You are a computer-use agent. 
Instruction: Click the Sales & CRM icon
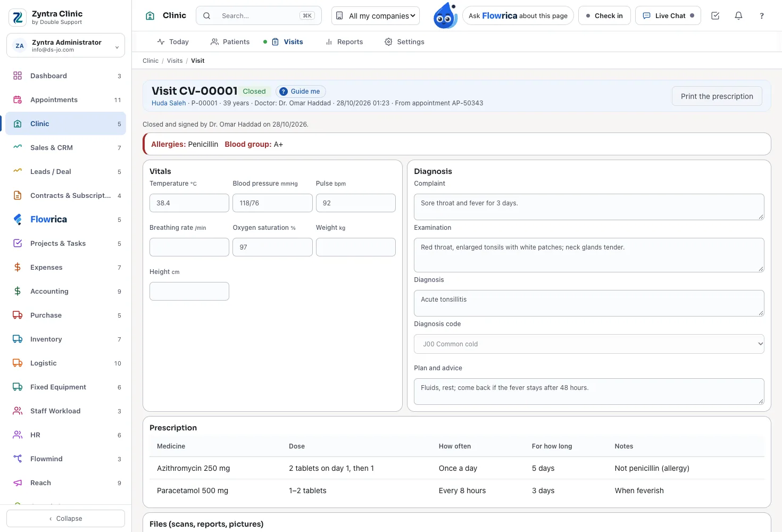tap(18, 147)
